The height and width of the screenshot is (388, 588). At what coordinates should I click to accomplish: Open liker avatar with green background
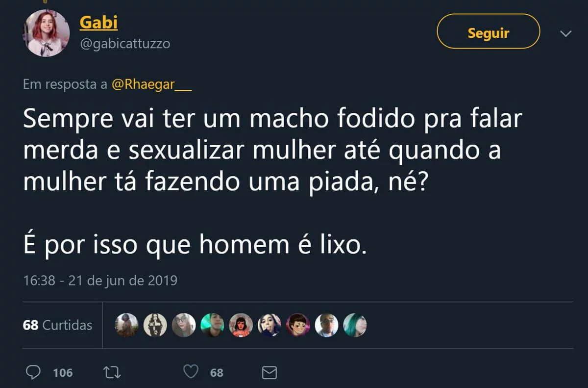212,325
